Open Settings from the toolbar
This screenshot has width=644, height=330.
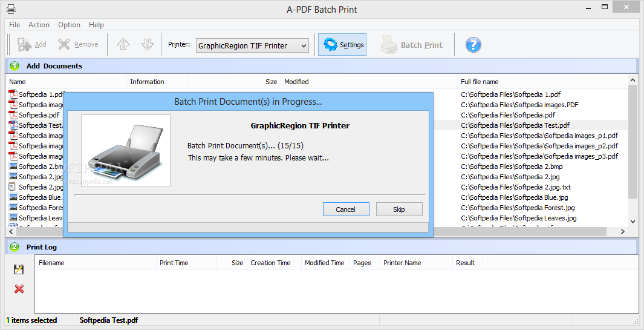[x=342, y=44]
